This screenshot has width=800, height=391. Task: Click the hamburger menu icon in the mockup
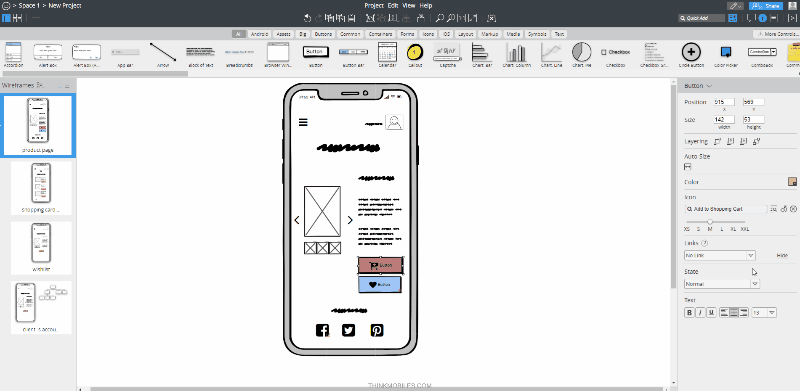pos(303,122)
